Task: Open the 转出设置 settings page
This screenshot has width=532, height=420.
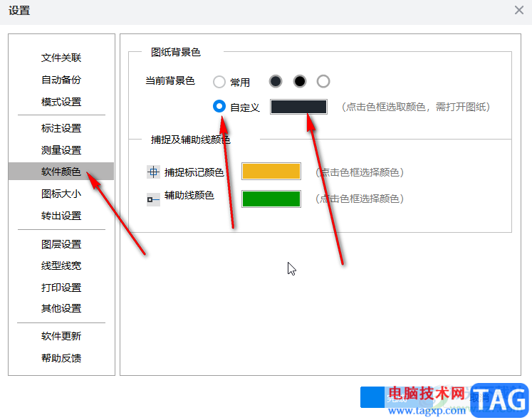Action: [x=61, y=216]
